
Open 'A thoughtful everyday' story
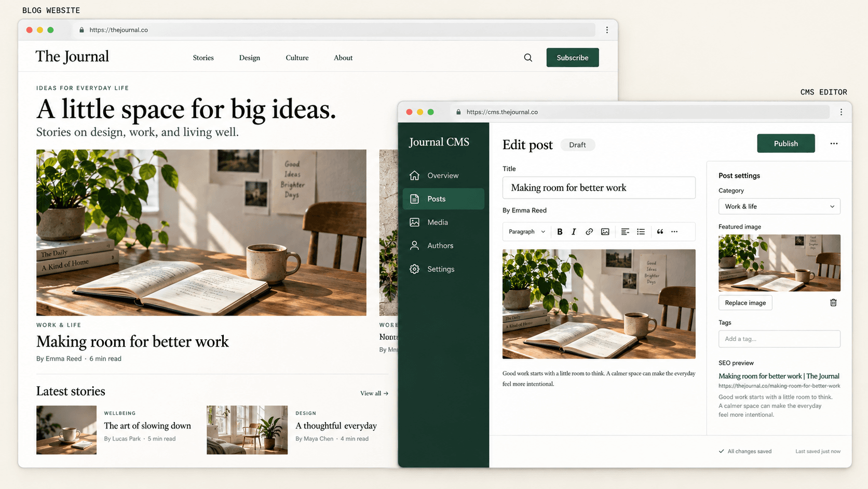point(336,426)
